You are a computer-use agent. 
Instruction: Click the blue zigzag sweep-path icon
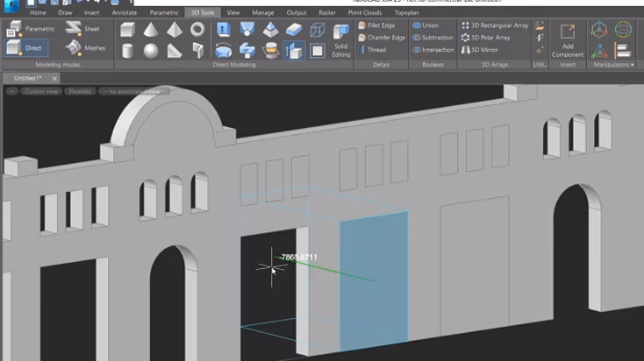(x=247, y=51)
